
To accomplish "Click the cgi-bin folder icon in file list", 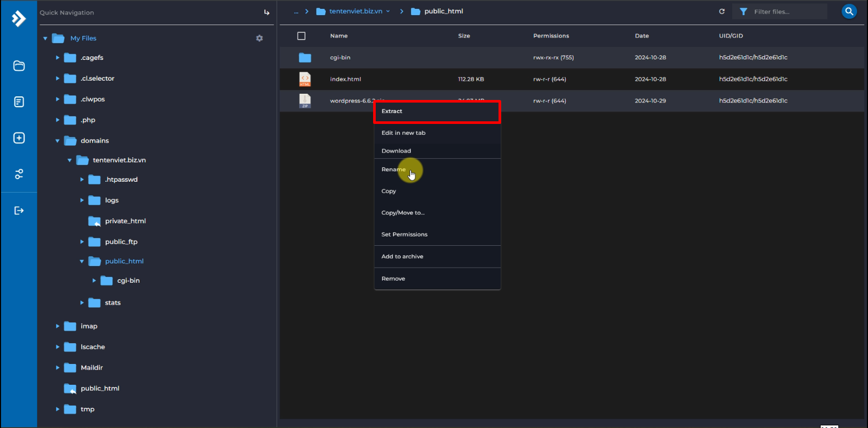I will point(305,57).
